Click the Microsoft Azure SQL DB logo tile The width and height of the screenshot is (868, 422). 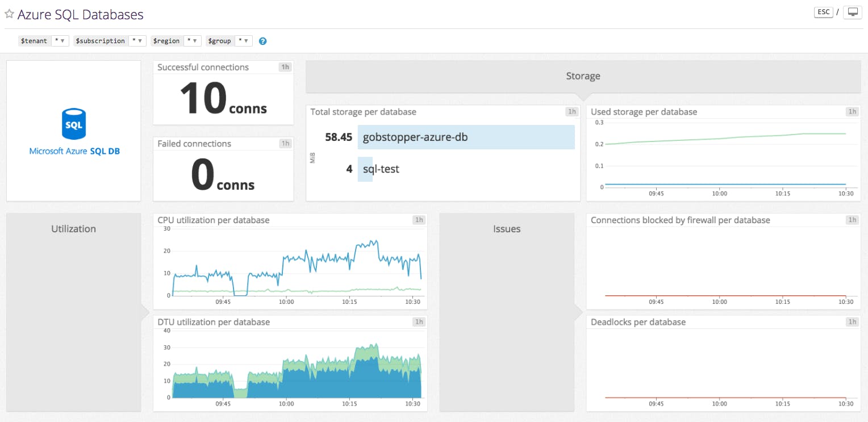(x=73, y=130)
